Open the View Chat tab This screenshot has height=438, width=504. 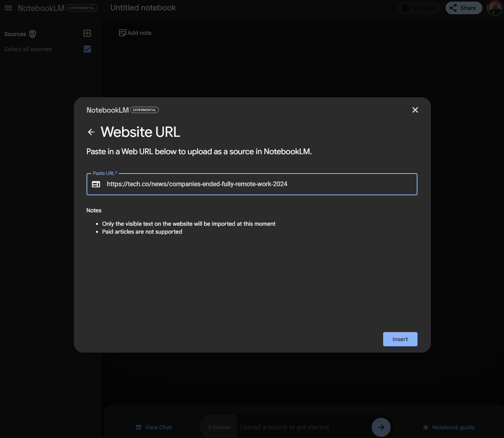154,427
